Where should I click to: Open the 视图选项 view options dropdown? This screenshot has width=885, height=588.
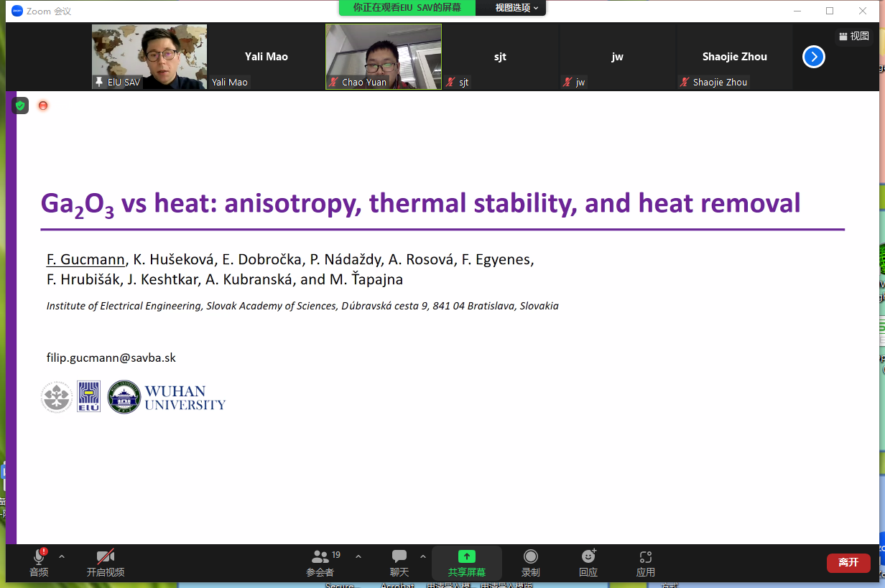[x=516, y=8]
